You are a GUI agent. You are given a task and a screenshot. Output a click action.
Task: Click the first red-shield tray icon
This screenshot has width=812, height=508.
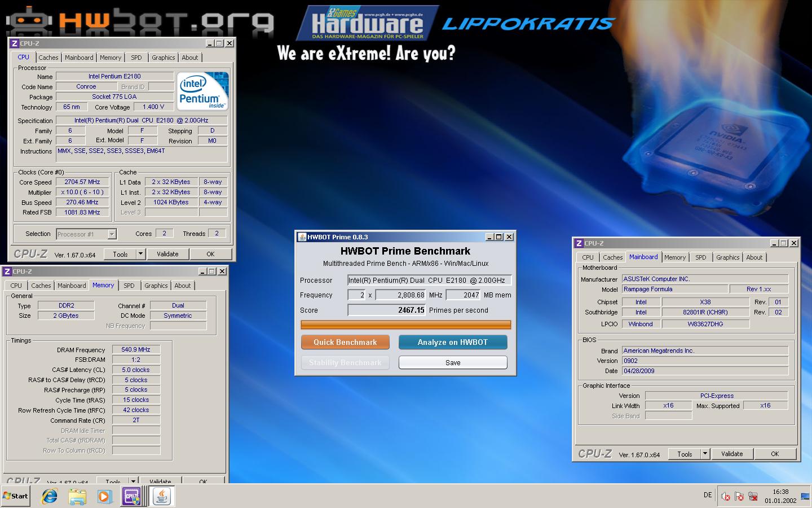(x=726, y=496)
